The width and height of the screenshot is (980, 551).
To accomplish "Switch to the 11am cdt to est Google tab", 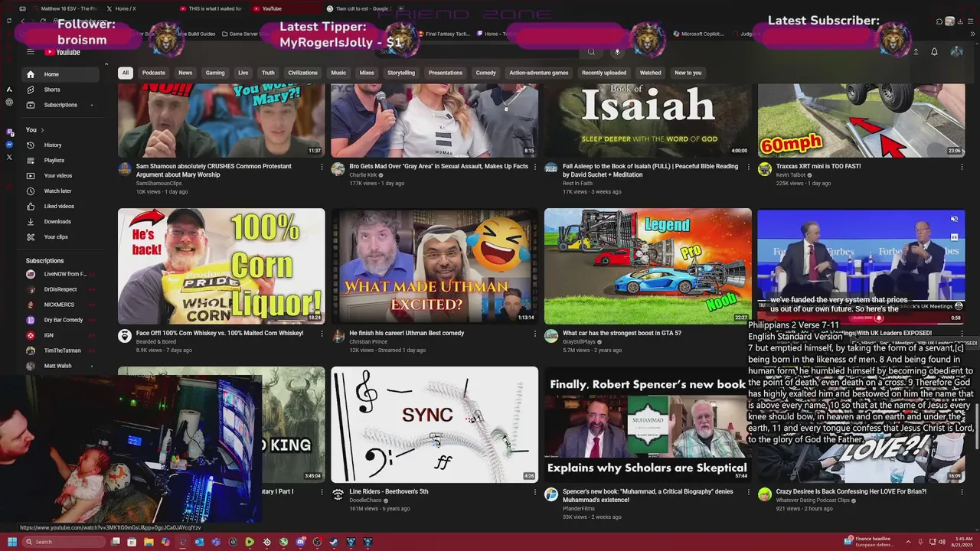I will 358,8.
